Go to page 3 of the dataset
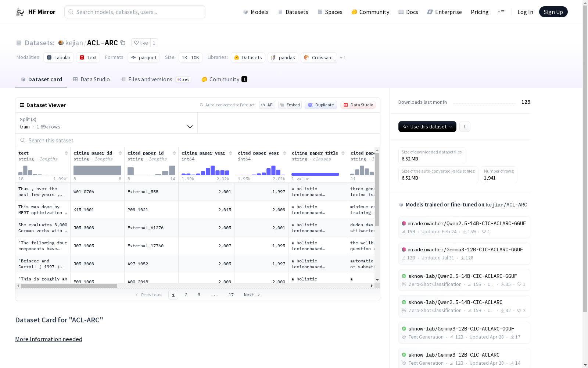 (199, 295)
